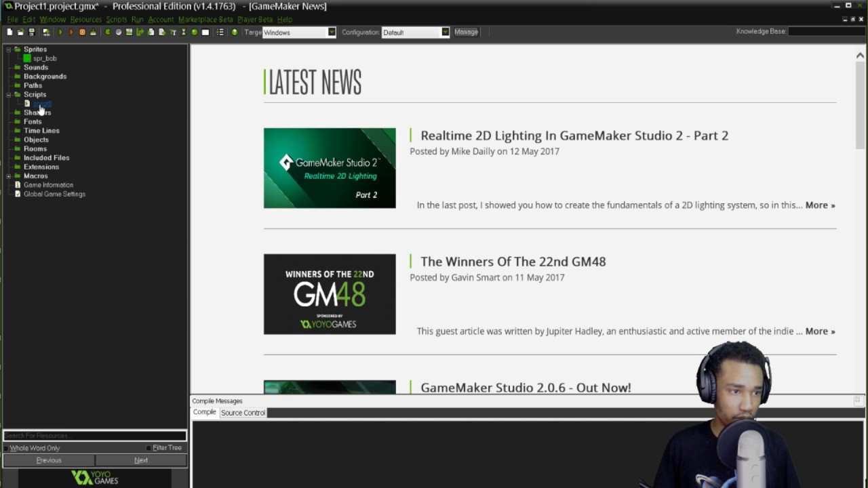This screenshot has width=868, height=488.
Task: Open the Configuration dropdown
Action: click(446, 32)
